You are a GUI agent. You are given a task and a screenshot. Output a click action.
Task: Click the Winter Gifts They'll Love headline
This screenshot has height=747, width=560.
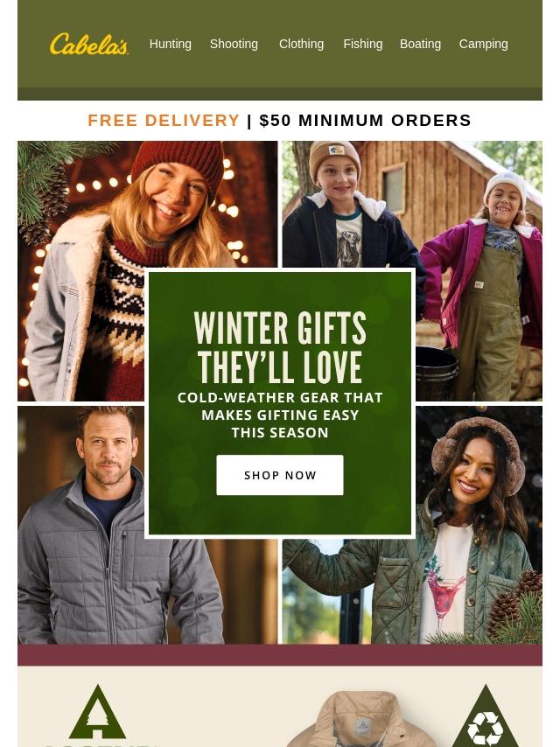coord(280,348)
